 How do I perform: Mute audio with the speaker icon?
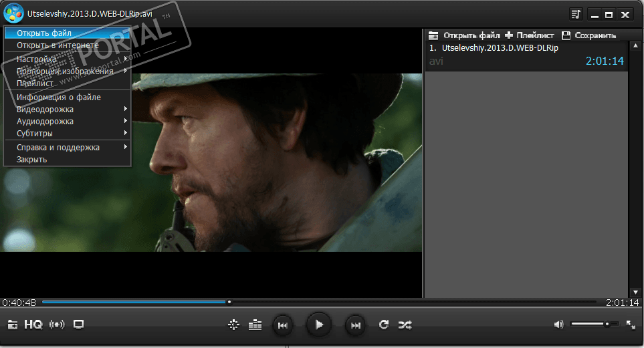(558, 325)
